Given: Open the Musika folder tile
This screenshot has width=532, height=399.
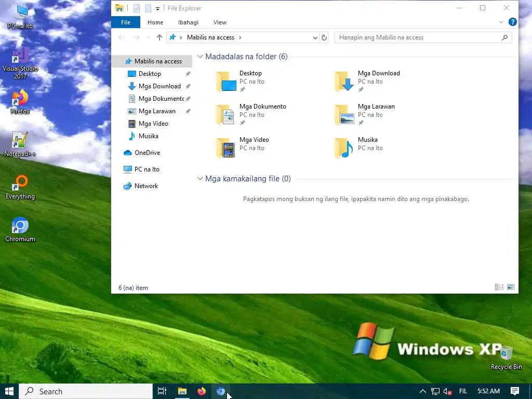Looking at the screenshot, I should pyautogui.click(x=358, y=148).
